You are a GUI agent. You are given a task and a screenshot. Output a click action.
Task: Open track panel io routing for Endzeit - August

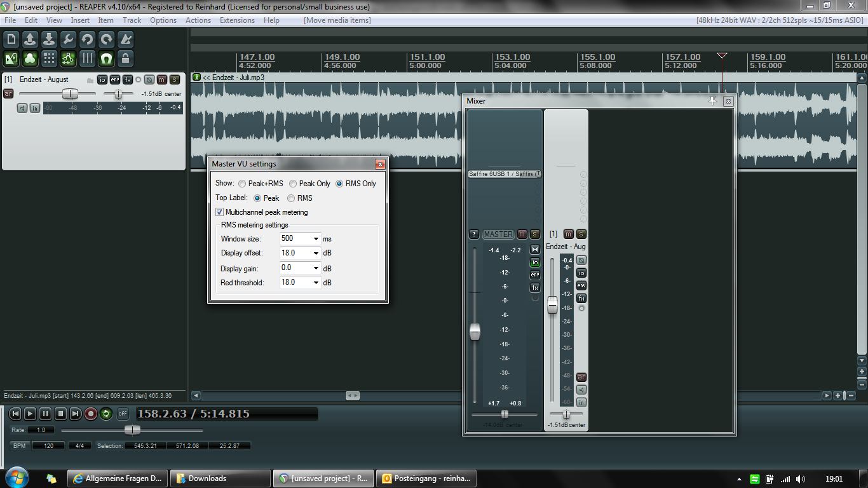pyautogui.click(x=102, y=79)
